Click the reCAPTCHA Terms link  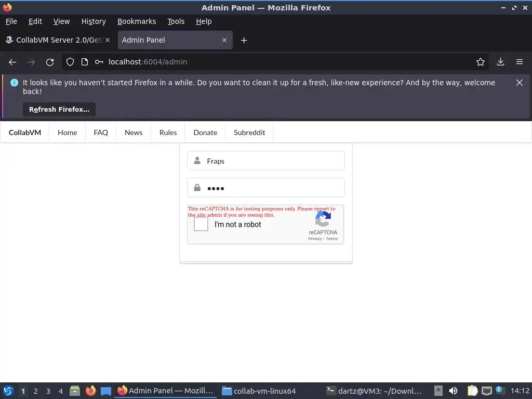pyautogui.click(x=332, y=239)
